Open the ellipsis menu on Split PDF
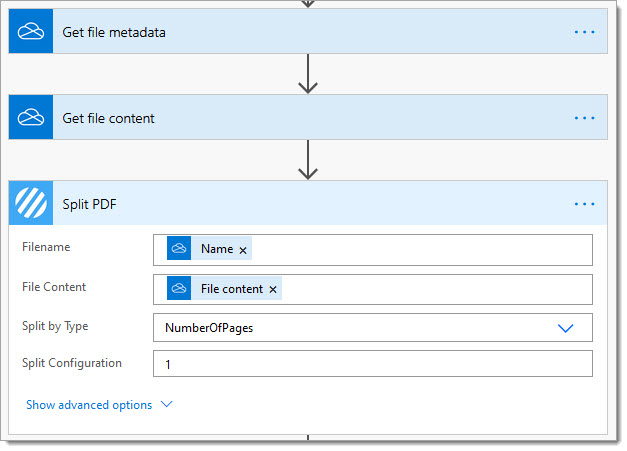The height and width of the screenshot is (451, 627). (x=584, y=204)
